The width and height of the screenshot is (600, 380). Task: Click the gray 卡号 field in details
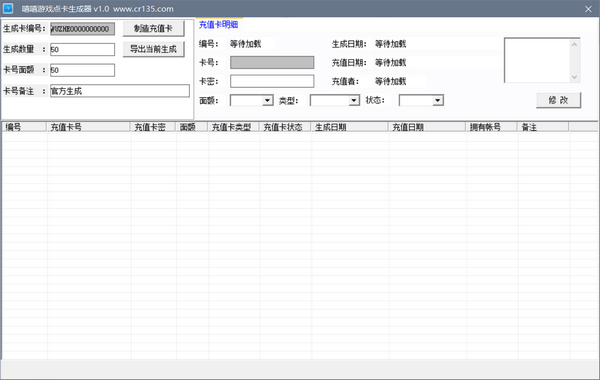272,62
